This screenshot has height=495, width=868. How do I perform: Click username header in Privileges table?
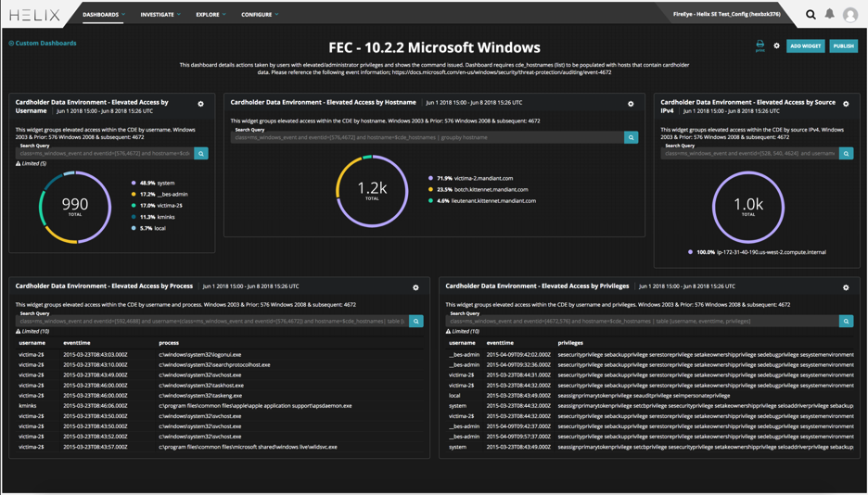[x=462, y=343]
